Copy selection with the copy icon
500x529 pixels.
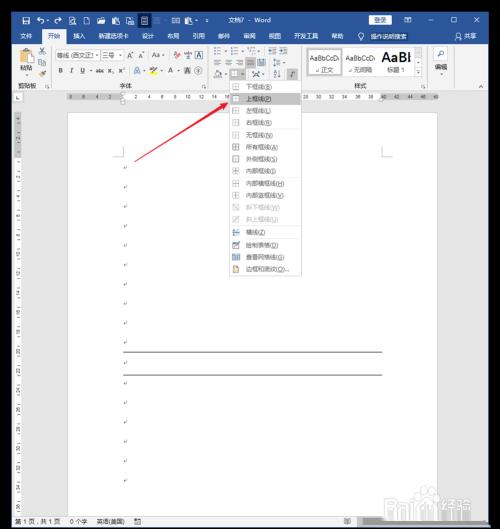[42, 62]
